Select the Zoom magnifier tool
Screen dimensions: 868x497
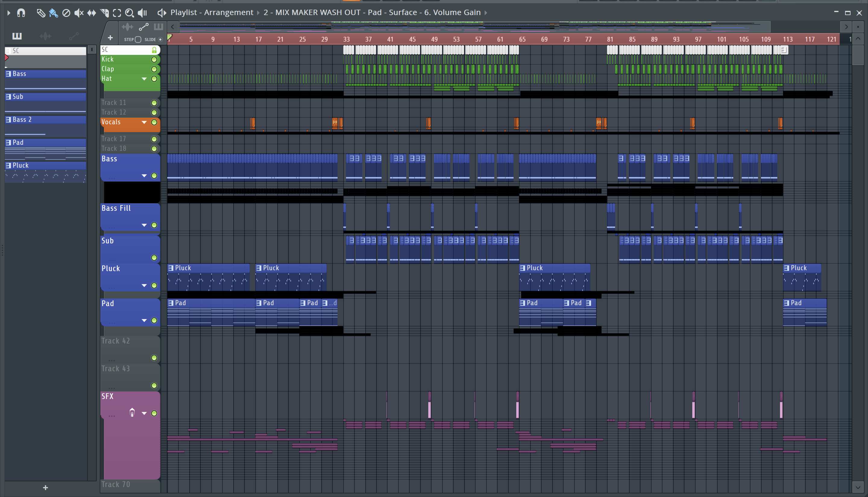tap(129, 13)
